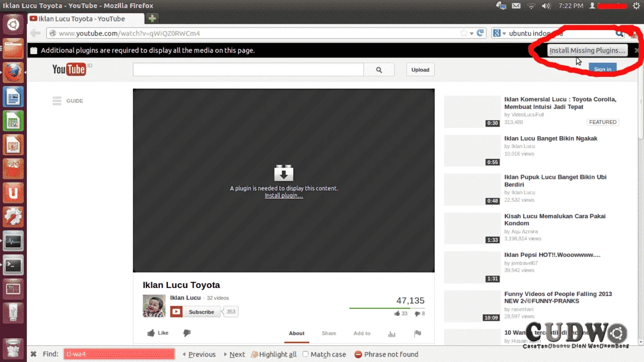Click the YouTube search magnifier button

click(379, 70)
